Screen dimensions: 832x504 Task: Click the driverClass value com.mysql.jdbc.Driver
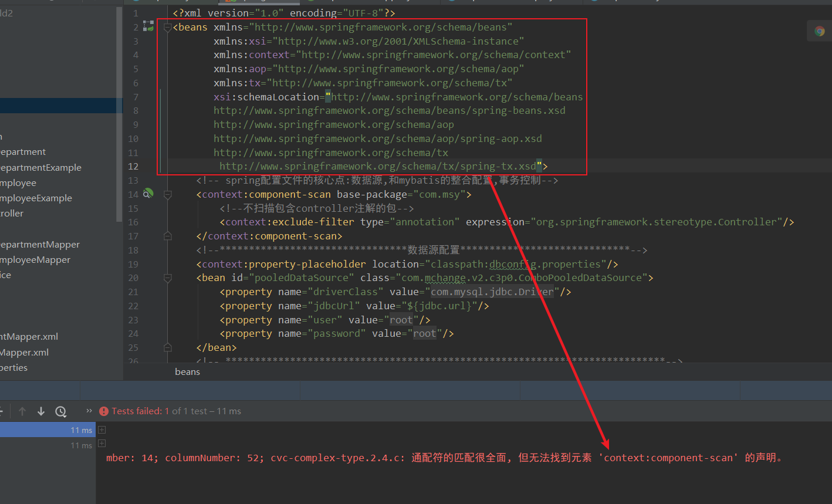(x=492, y=292)
